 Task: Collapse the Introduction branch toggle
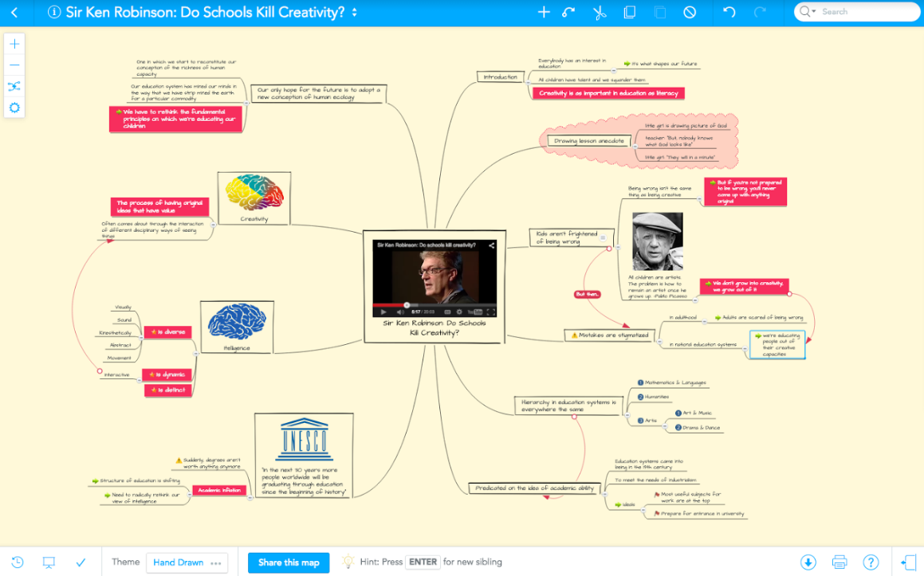[528, 82]
